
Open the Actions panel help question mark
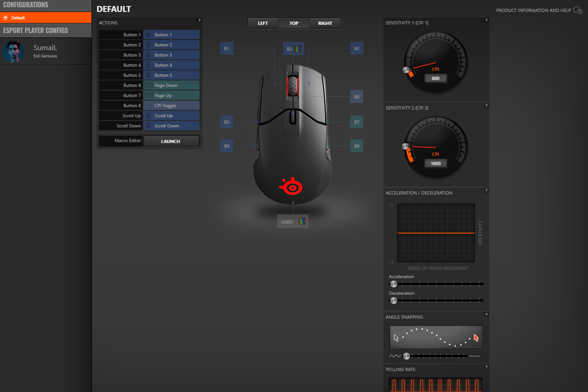199,20
